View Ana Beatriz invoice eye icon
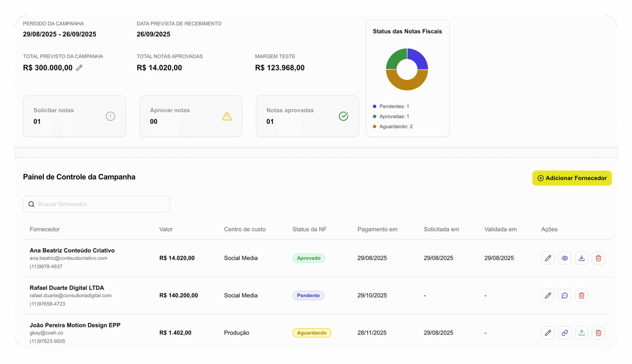 [564, 258]
